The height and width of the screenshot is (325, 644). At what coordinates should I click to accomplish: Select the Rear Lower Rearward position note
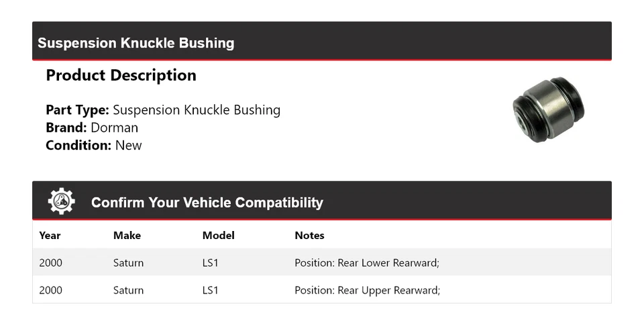[x=367, y=263]
